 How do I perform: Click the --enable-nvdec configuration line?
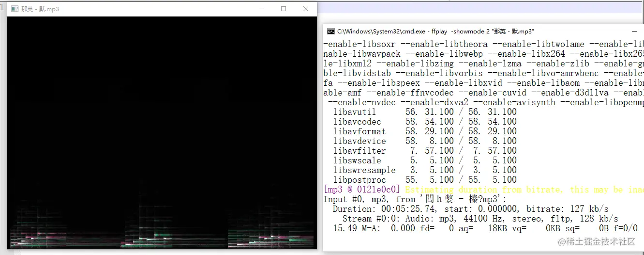(x=486, y=102)
